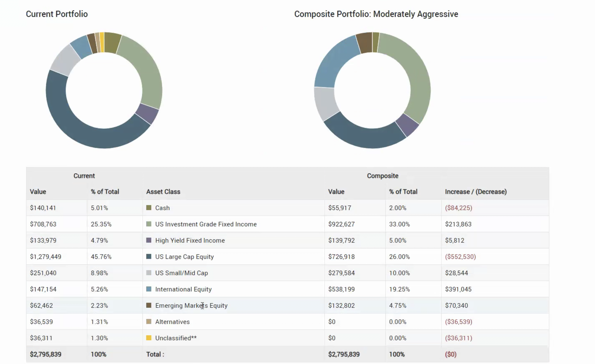595x364 pixels.
Task: Click the yellow Unclassified legend swatch
Action: 149,338
